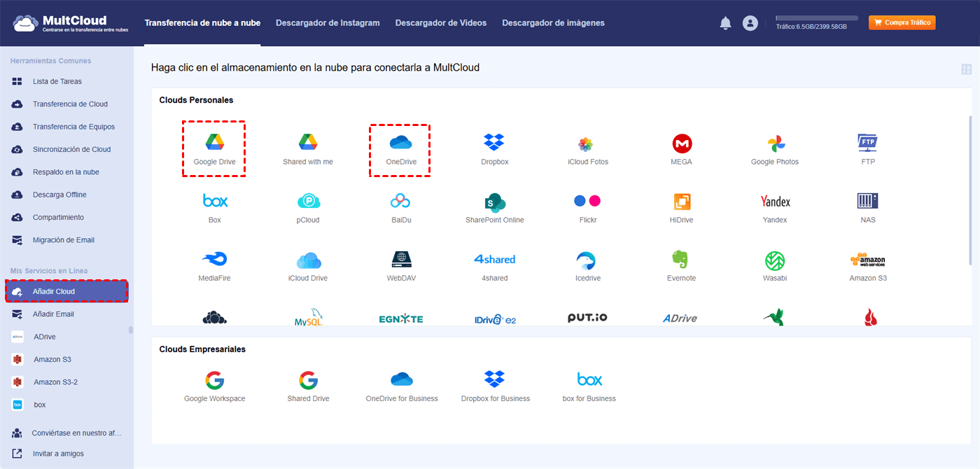Switch to Transferencia de nube a nube tab

(202, 23)
